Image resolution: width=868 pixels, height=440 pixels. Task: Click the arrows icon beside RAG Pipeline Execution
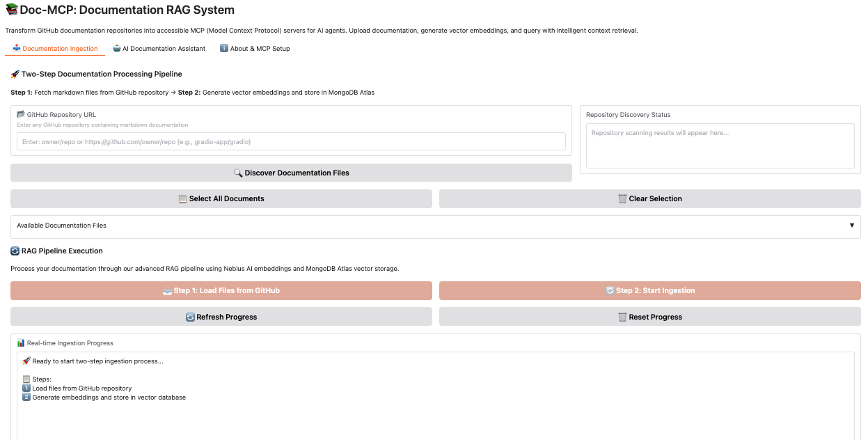[x=14, y=251]
